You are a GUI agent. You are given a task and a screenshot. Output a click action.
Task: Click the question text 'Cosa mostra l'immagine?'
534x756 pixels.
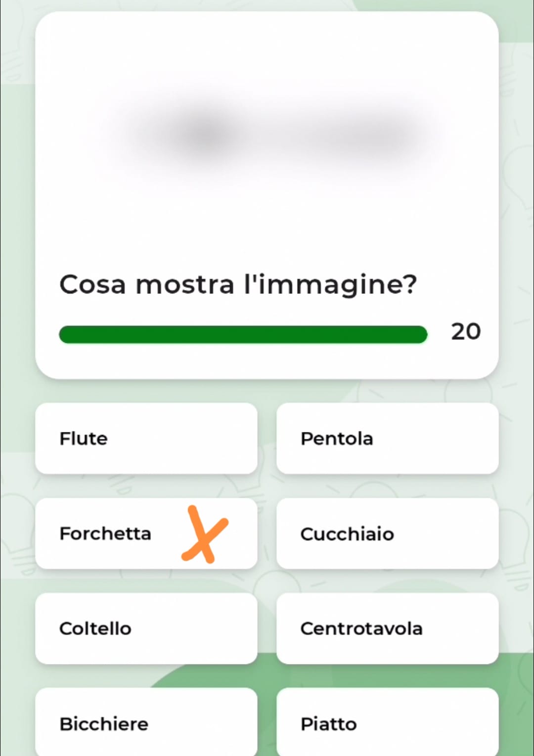[238, 284]
